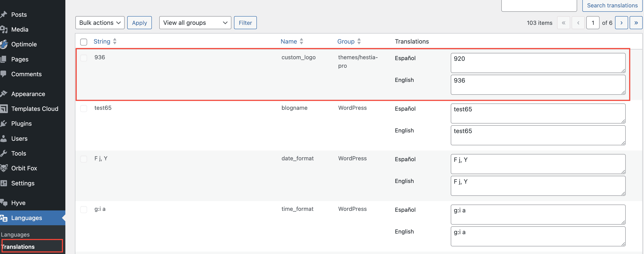
Task: Open the Pages menu item
Action: pyautogui.click(x=20, y=59)
